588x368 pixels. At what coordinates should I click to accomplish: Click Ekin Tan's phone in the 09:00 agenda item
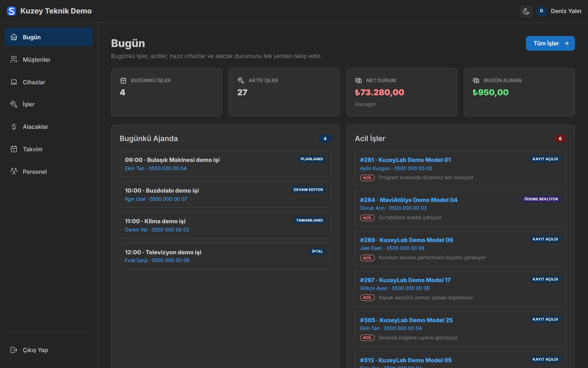tap(168, 168)
